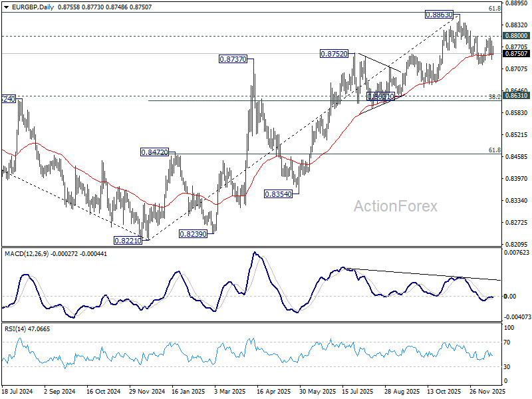Click the -0.004073 MACD scale value
The height and width of the screenshot is (399, 532).
517,317
